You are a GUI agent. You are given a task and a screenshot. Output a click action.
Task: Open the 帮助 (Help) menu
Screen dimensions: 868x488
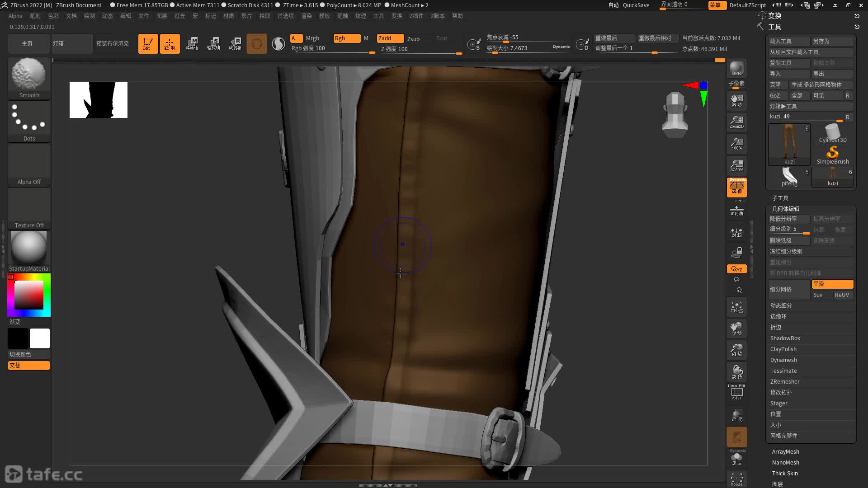coord(457,16)
